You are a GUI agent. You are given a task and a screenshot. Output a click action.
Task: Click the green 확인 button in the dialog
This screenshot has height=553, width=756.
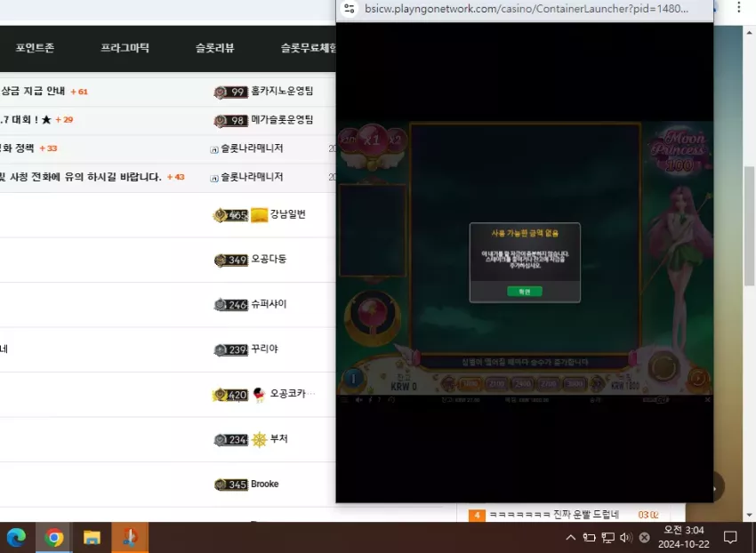point(525,292)
